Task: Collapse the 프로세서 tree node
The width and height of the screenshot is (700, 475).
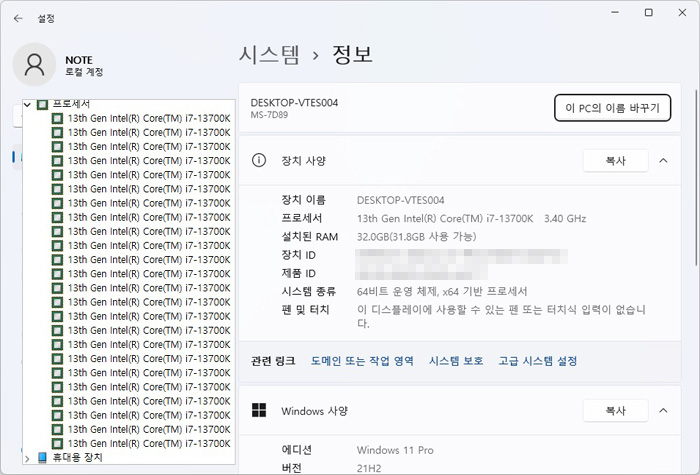Action: [27, 105]
